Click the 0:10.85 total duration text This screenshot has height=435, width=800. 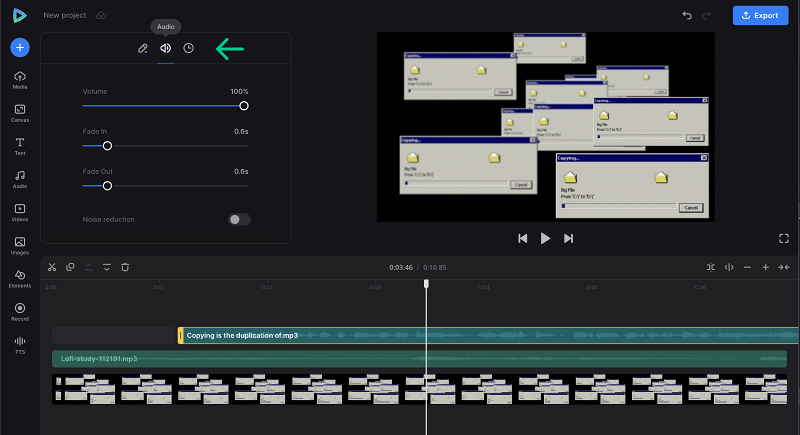coord(435,268)
